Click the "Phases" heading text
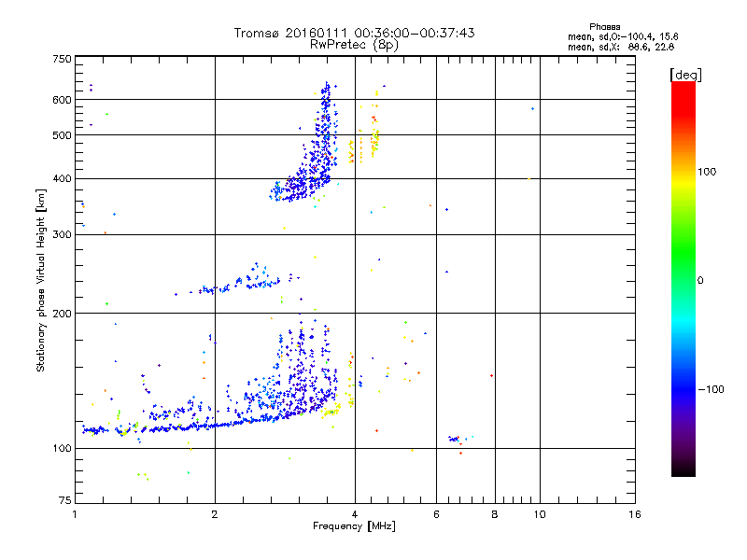This screenshot has height=560, width=747. 604,27
